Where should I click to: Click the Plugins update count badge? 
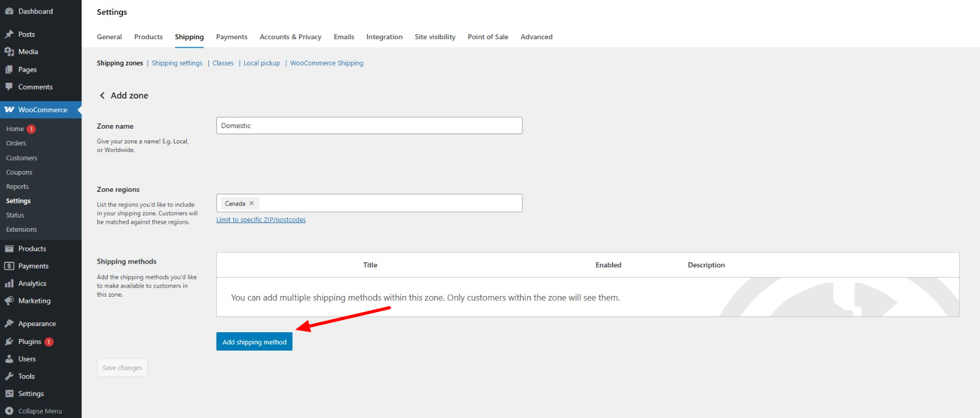[x=49, y=342]
